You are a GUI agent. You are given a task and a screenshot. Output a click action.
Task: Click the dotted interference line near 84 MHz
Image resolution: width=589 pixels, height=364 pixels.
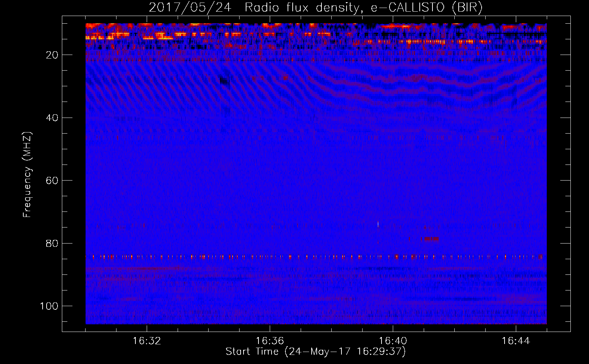pos(316,257)
